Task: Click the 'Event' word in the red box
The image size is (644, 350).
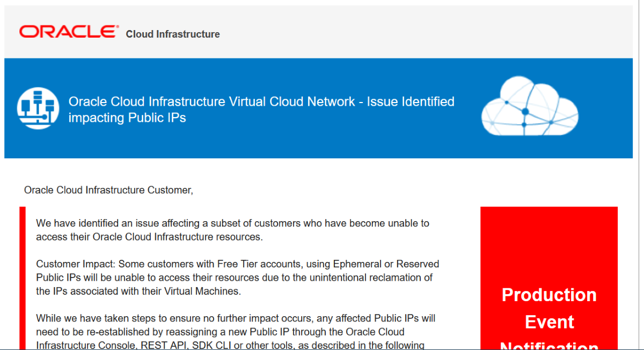Action: [549, 322]
